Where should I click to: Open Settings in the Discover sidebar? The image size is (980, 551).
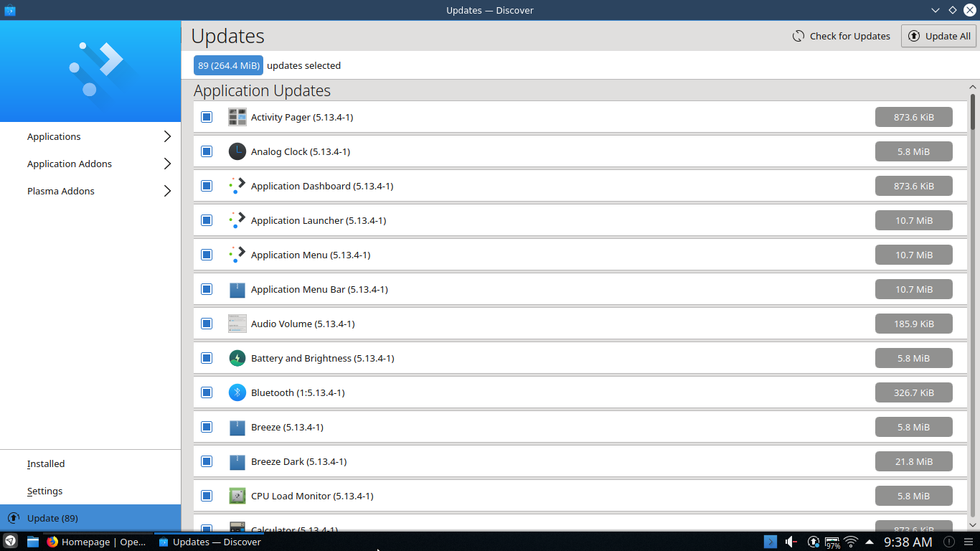(90, 491)
